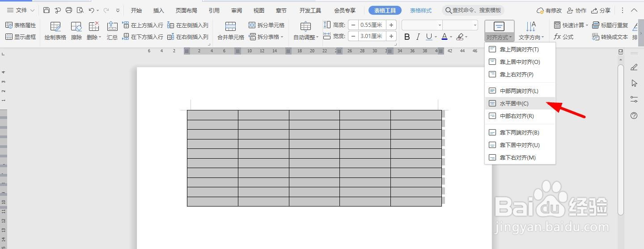Open the File (文件) menu
Image resolution: width=644 pixels, height=249 pixels.
click(21, 10)
